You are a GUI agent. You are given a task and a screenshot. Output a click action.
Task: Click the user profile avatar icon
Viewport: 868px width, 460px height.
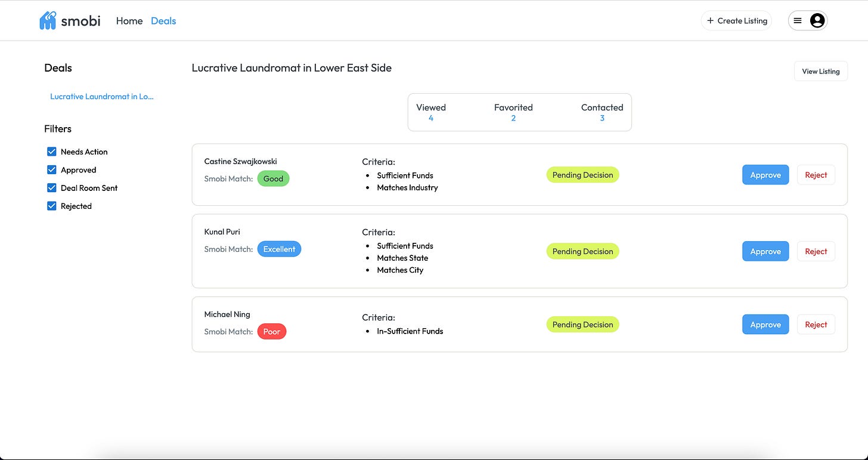pos(817,20)
